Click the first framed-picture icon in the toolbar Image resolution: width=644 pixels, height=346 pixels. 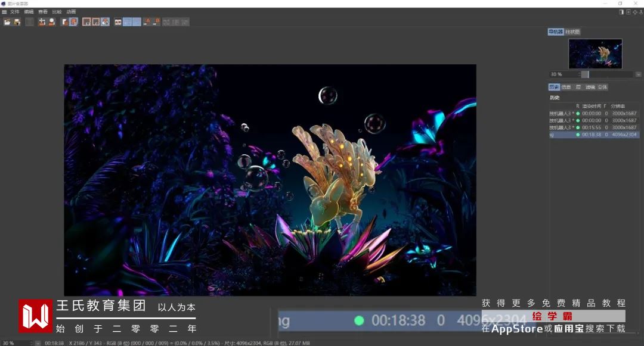[x=86, y=22]
